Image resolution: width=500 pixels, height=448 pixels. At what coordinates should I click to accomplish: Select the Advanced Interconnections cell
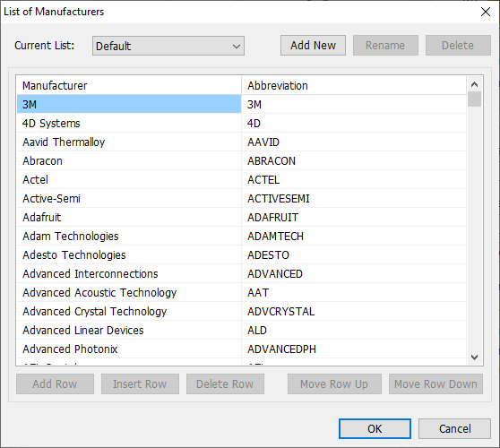[129, 273]
